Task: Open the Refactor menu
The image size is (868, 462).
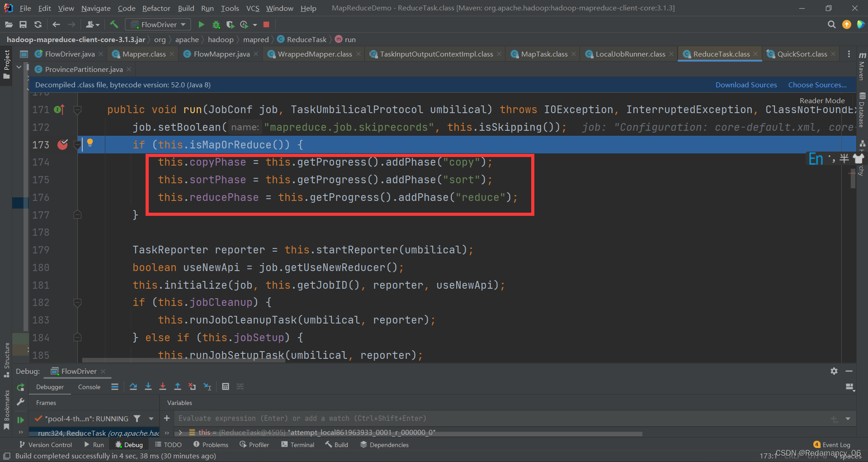Action: pyautogui.click(x=156, y=8)
